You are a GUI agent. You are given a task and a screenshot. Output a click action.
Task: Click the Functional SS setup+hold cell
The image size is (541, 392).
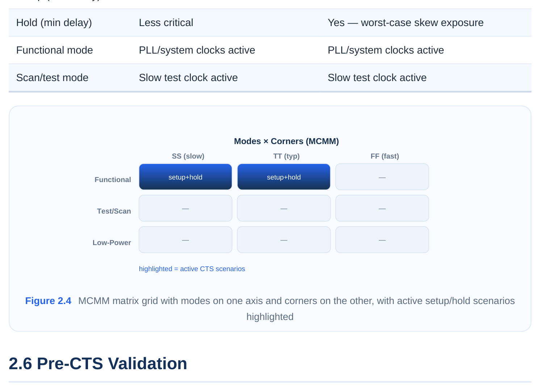185,177
